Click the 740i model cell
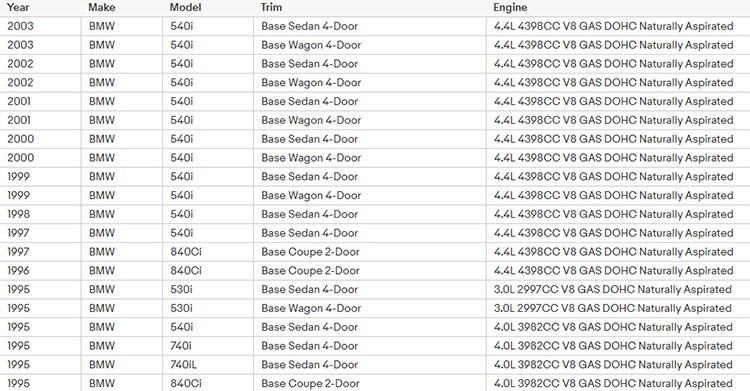This screenshot has width=750, height=391. tap(208, 346)
